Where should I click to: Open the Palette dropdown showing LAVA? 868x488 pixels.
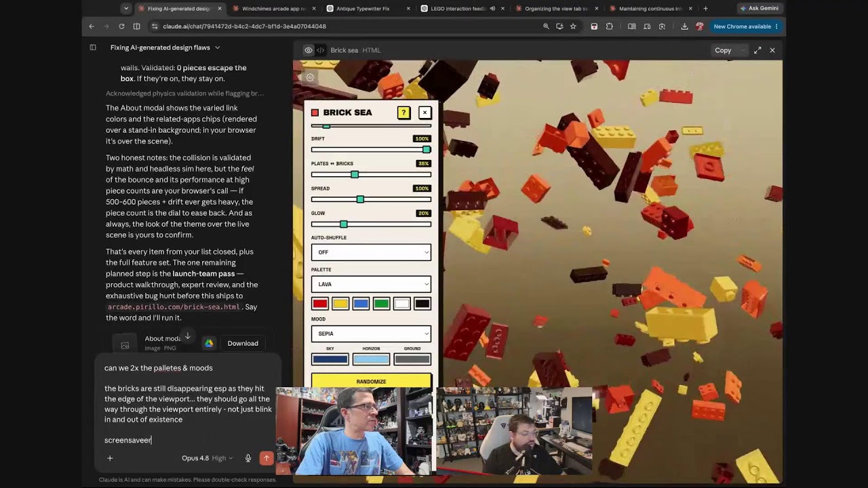pos(371,284)
